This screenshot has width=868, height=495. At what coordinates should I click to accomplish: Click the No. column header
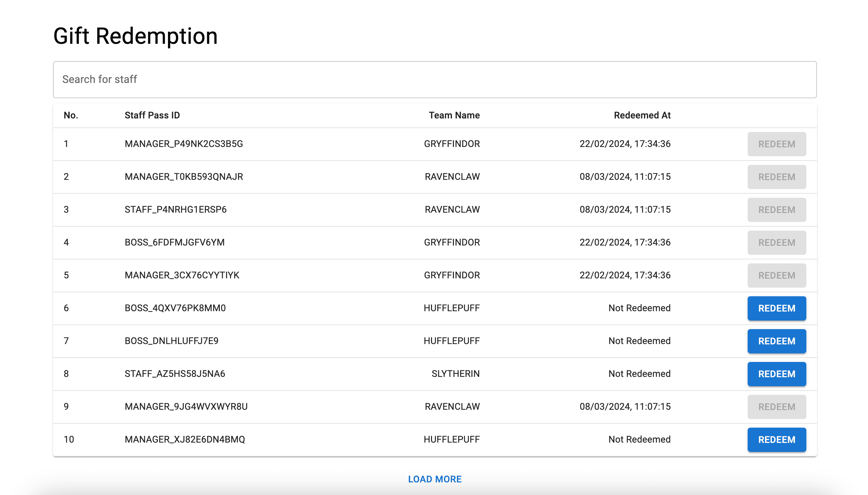point(71,115)
